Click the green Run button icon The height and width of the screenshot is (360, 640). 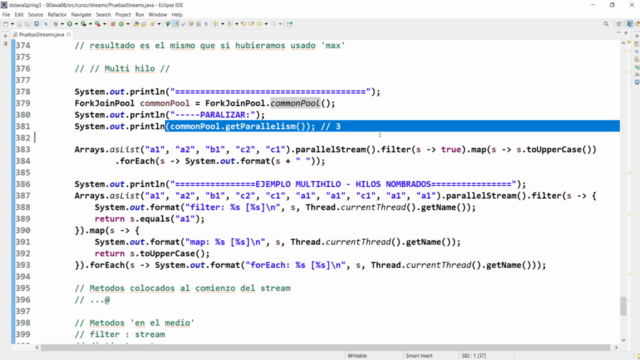(x=69, y=24)
